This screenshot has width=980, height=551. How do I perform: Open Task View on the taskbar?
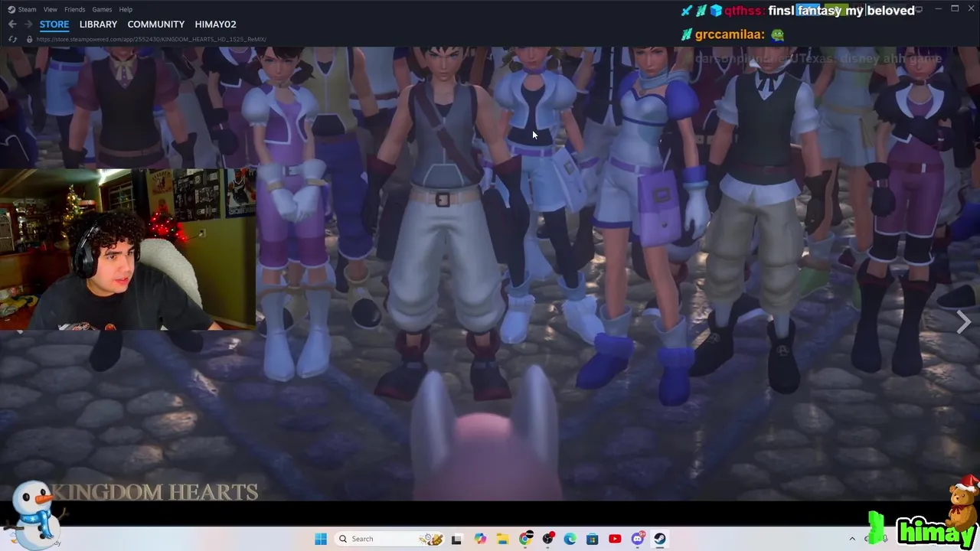457,539
